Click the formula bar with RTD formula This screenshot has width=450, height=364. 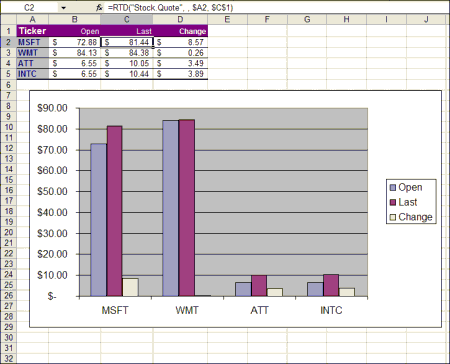[277, 7]
